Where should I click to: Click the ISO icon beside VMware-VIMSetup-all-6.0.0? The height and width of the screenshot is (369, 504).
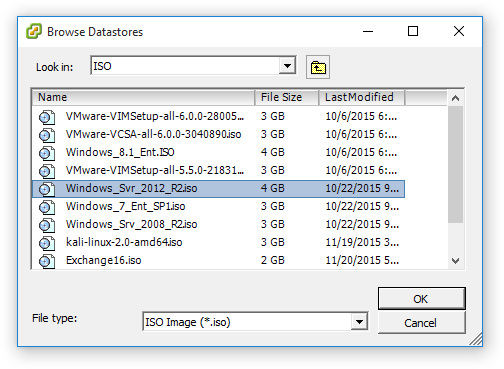tap(47, 117)
